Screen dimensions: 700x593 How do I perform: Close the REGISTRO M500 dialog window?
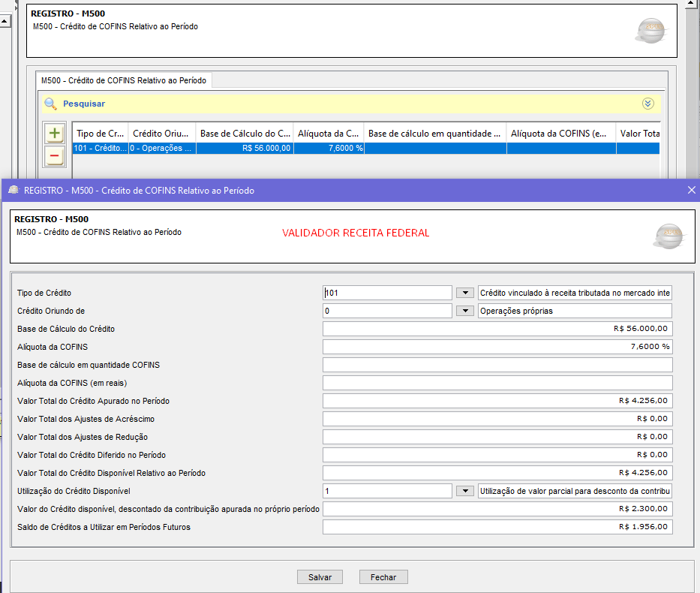point(692,190)
